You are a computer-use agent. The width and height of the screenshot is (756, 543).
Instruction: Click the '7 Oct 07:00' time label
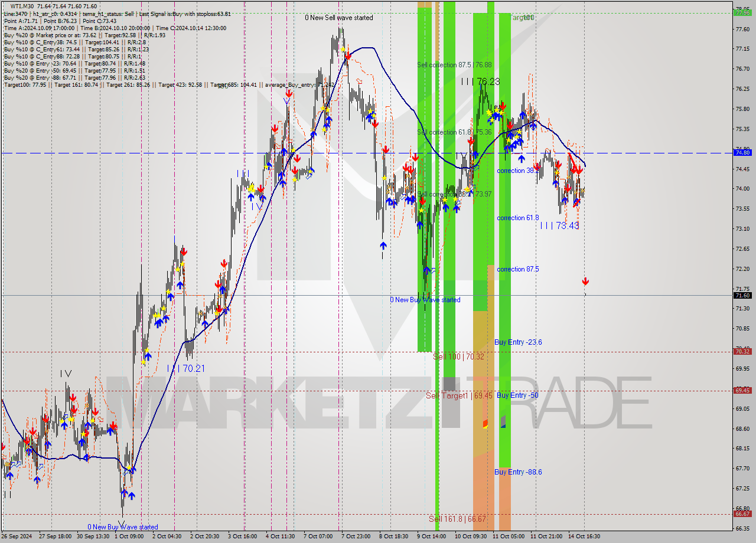(320, 537)
